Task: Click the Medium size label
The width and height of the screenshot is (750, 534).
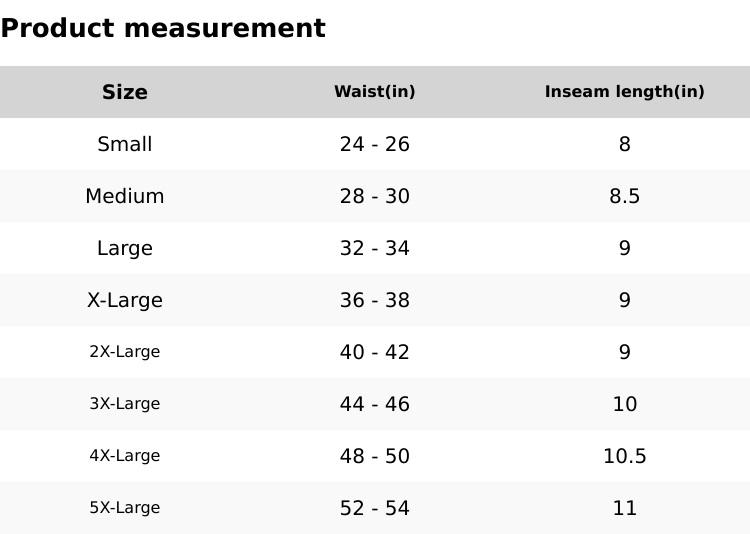Action: (125, 196)
